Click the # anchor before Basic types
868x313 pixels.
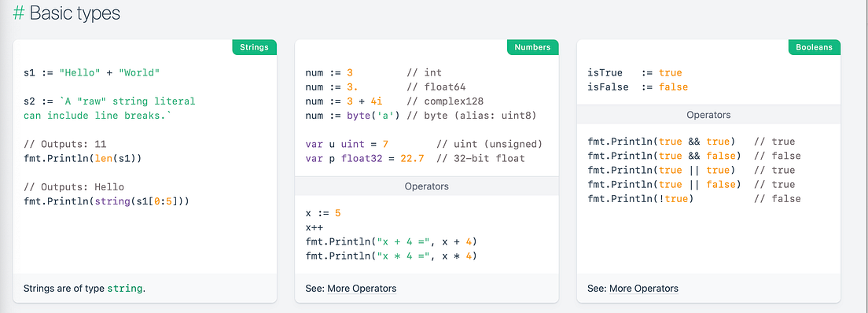(19, 13)
